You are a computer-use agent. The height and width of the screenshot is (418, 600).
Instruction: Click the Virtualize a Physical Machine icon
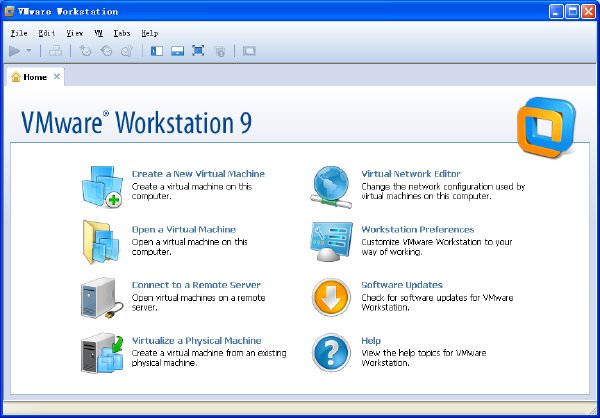click(102, 353)
